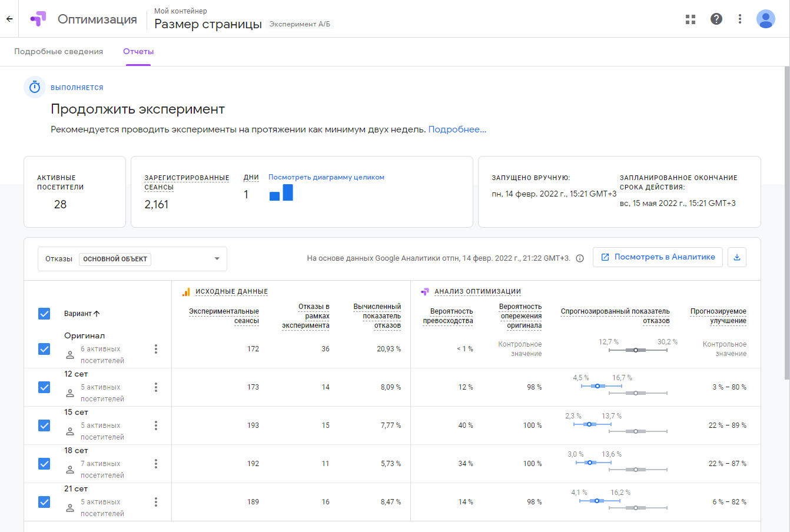Click the Размер страницы experiment title
This screenshot has width=790, height=532.
(x=208, y=24)
